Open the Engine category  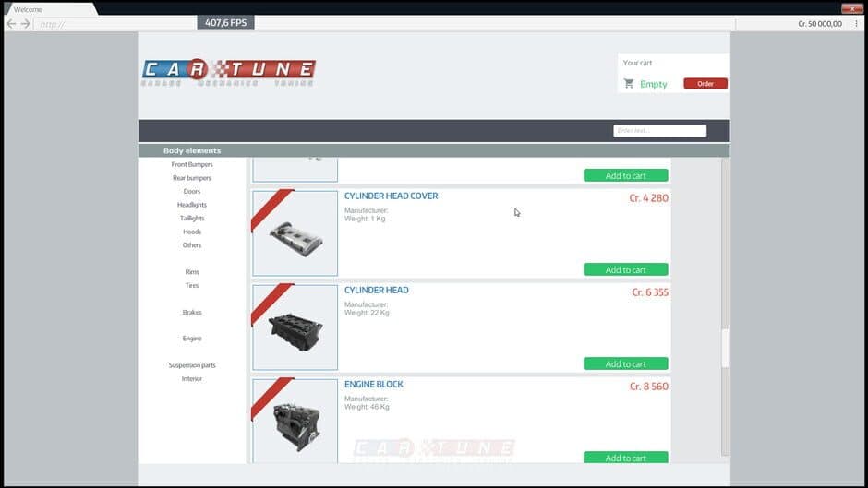click(x=192, y=339)
